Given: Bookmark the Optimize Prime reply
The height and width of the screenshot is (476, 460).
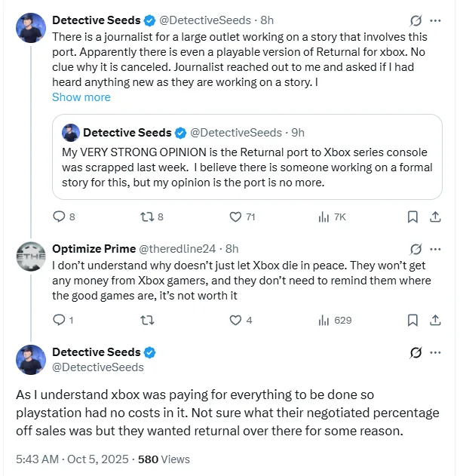Looking at the screenshot, I should tap(412, 320).
